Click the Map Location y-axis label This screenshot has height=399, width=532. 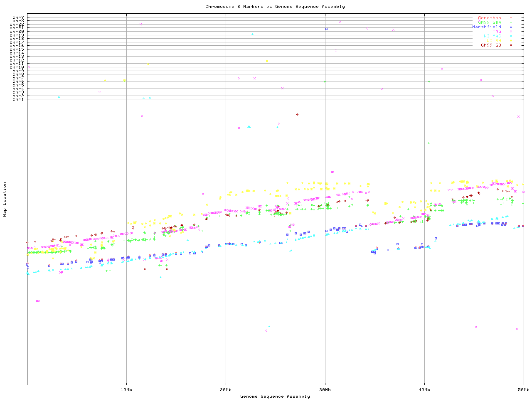click(x=5, y=199)
